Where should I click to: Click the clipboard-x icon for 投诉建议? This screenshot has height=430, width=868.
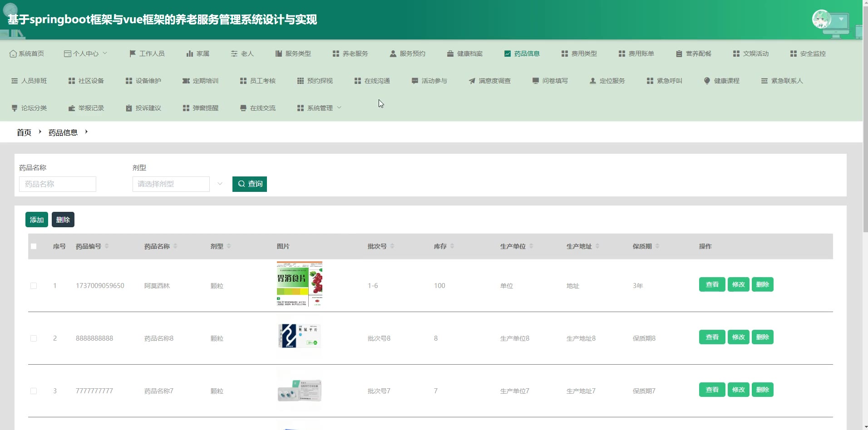coord(129,108)
